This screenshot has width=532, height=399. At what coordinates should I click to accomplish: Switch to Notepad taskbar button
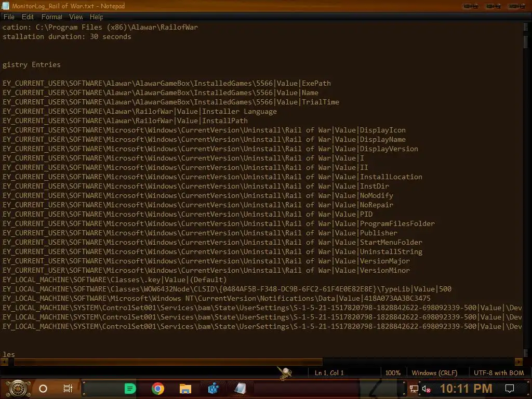(x=241, y=389)
